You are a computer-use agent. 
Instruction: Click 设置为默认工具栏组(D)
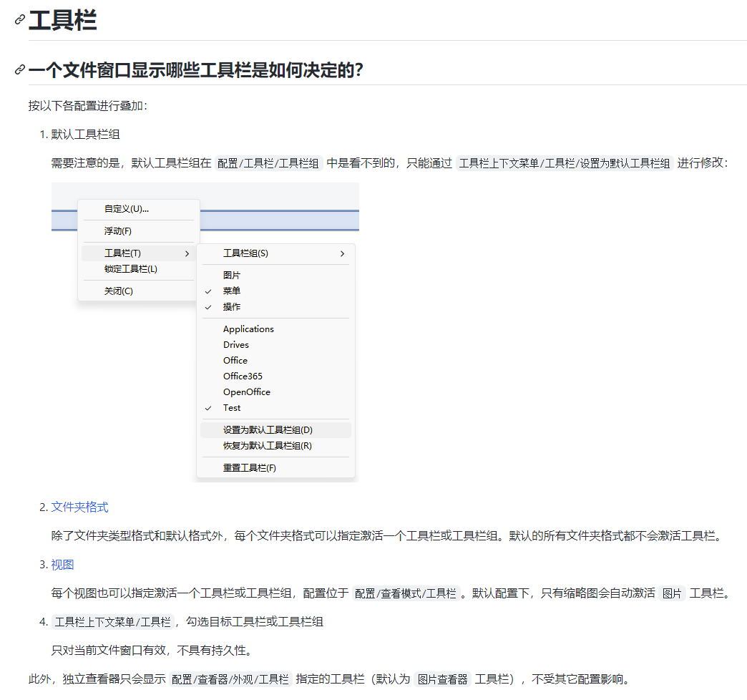point(268,430)
